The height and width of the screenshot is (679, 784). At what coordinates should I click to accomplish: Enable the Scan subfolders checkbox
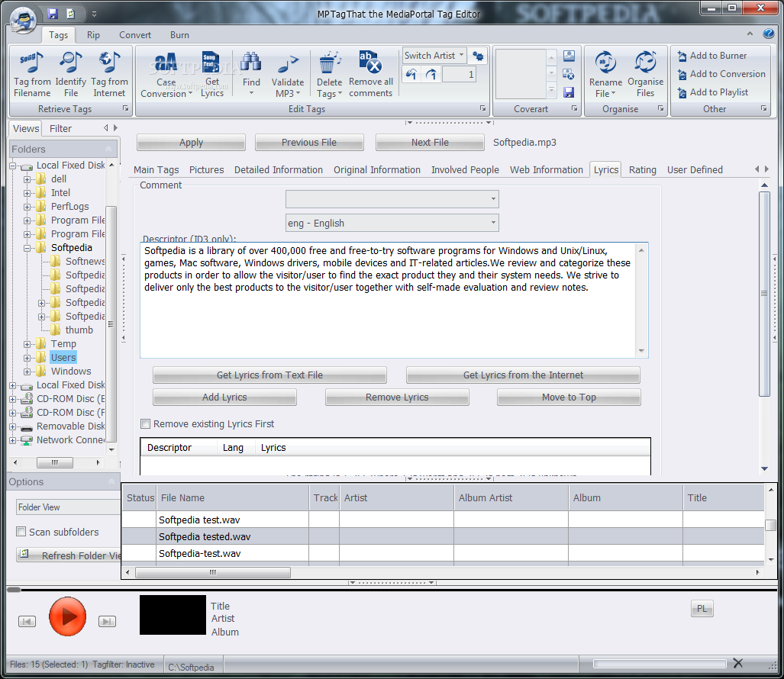tap(21, 532)
